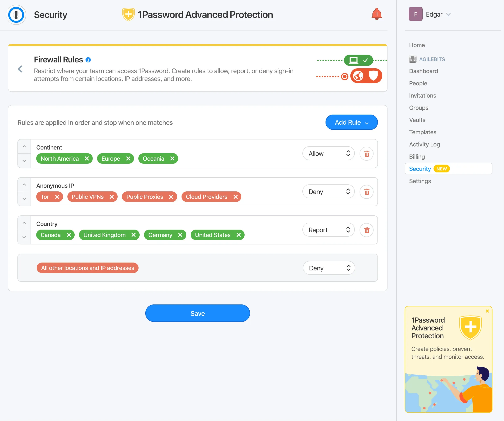Click the Firewall Rules heading
The image size is (504, 421).
(58, 60)
